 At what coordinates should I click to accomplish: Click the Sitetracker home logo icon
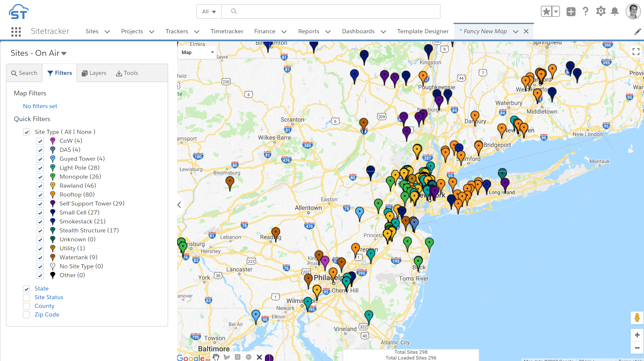18,12
